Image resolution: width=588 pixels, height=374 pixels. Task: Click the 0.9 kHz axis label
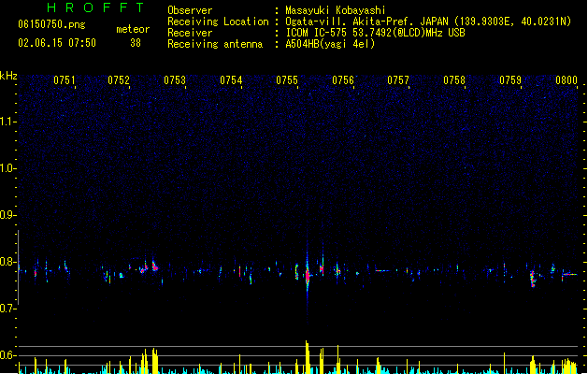pyautogui.click(x=7, y=215)
